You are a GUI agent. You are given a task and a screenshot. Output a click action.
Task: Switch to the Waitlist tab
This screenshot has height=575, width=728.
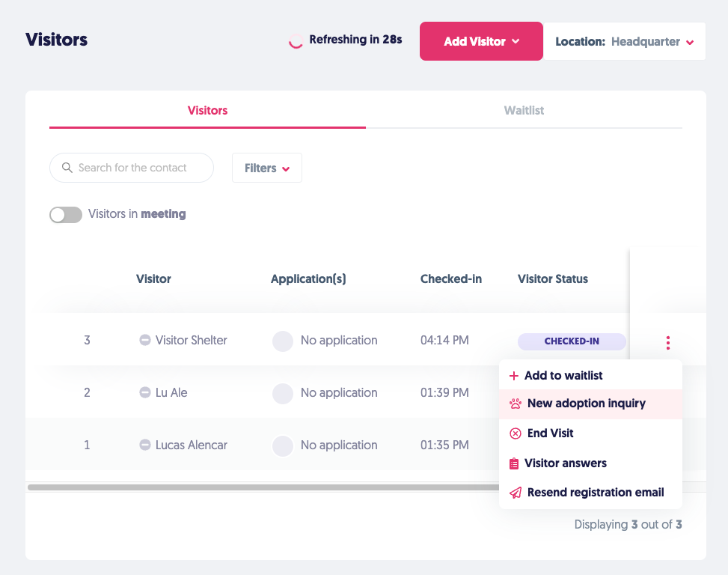coord(524,110)
